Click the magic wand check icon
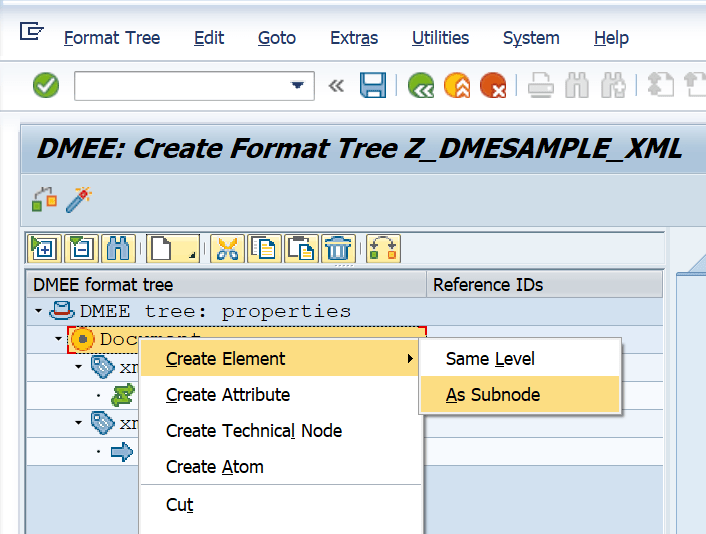Screen dimensions: 706x534 (79, 199)
